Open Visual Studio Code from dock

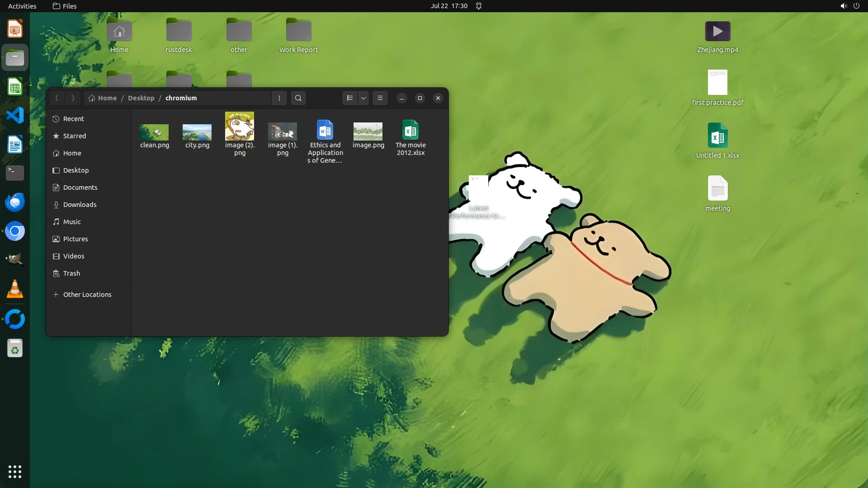(x=15, y=116)
